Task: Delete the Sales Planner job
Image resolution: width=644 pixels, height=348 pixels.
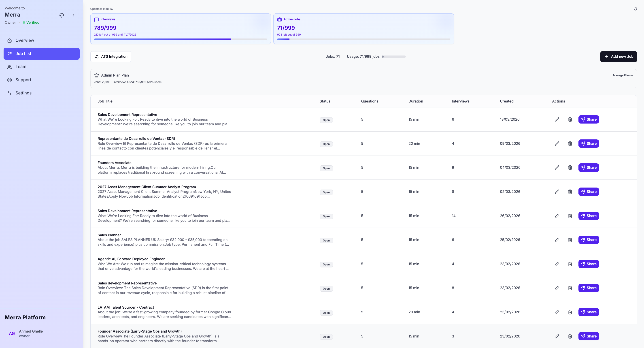Action: [570, 240]
